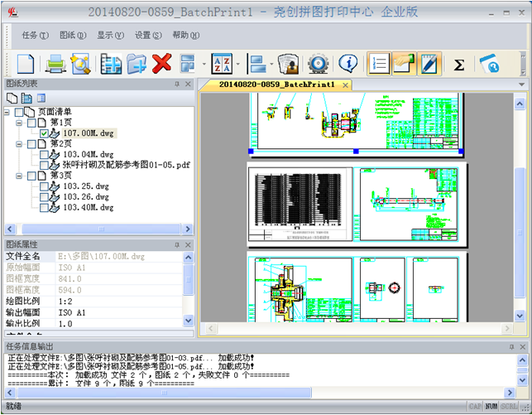
Task: Select the 103.40M.dwg file entry
Action: pos(86,208)
